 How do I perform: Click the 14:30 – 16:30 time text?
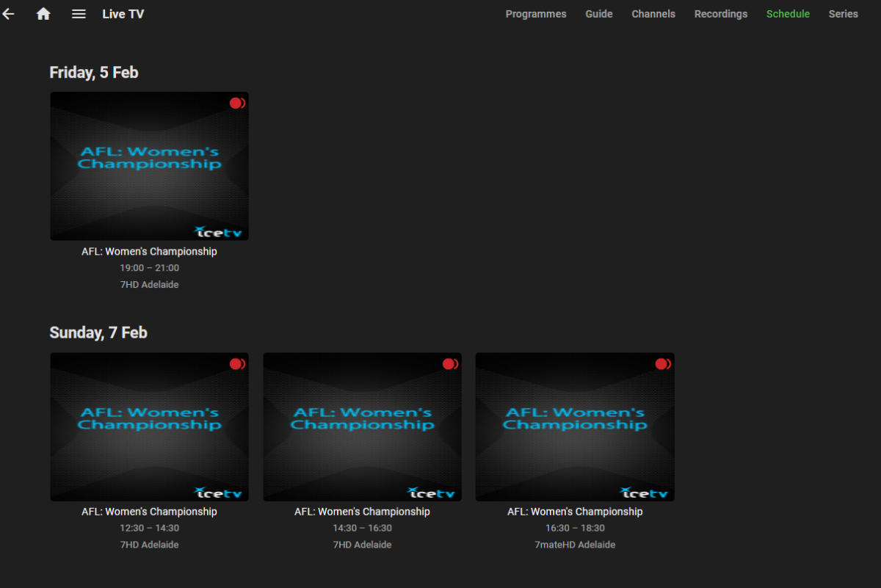363,529
